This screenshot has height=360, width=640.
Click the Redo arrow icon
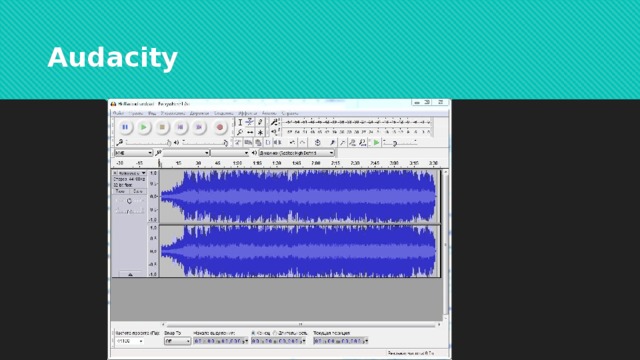tap(302, 142)
